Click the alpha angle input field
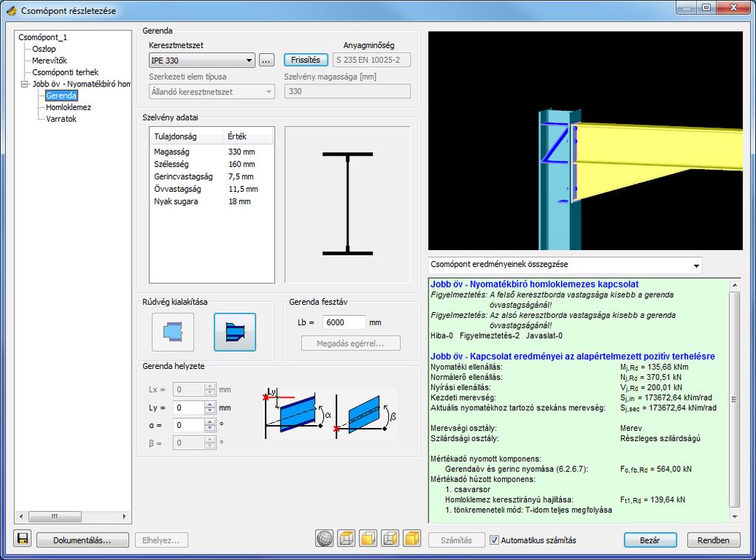756x560 pixels. pos(188,425)
